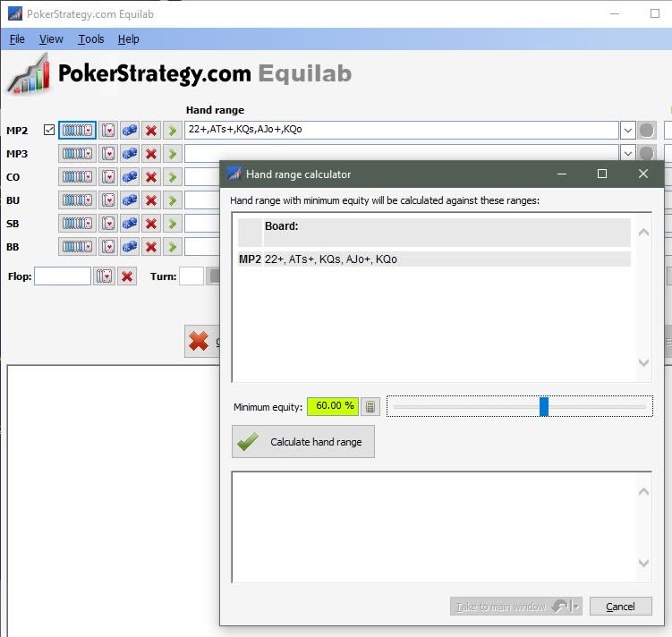Viewport: 672px width, 637px height.
Task: Click minimum equity 60.00 % field
Action: click(x=333, y=406)
